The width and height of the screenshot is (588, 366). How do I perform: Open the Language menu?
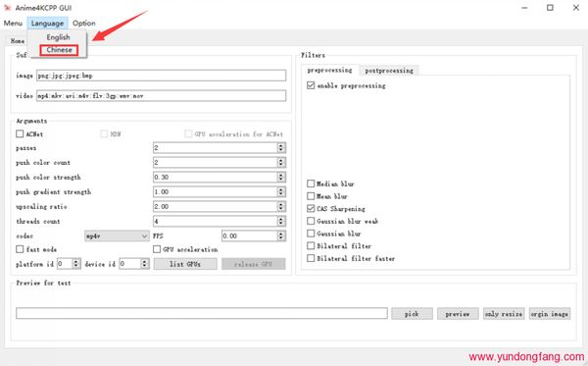coord(47,24)
